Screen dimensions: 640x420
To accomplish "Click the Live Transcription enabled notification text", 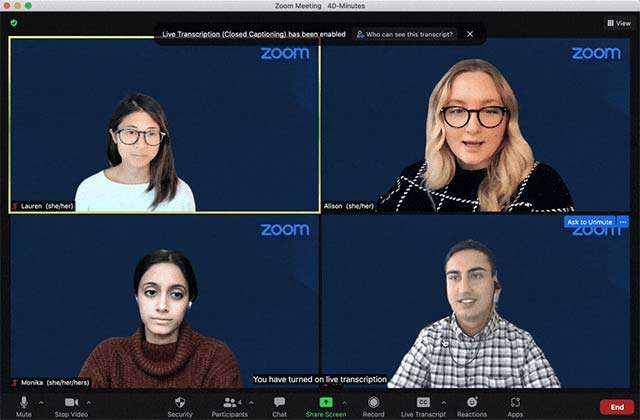I will 254,34.
